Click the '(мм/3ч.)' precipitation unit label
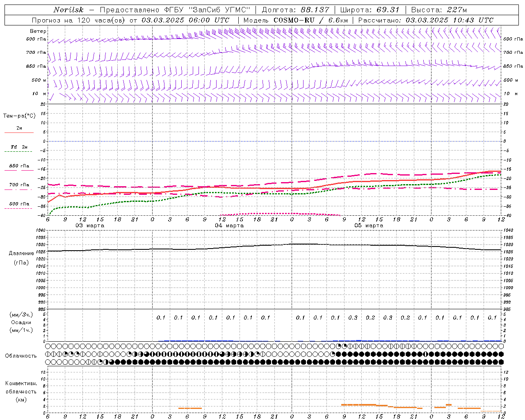This screenshot has height=420, width=525. tap(21, 315)
